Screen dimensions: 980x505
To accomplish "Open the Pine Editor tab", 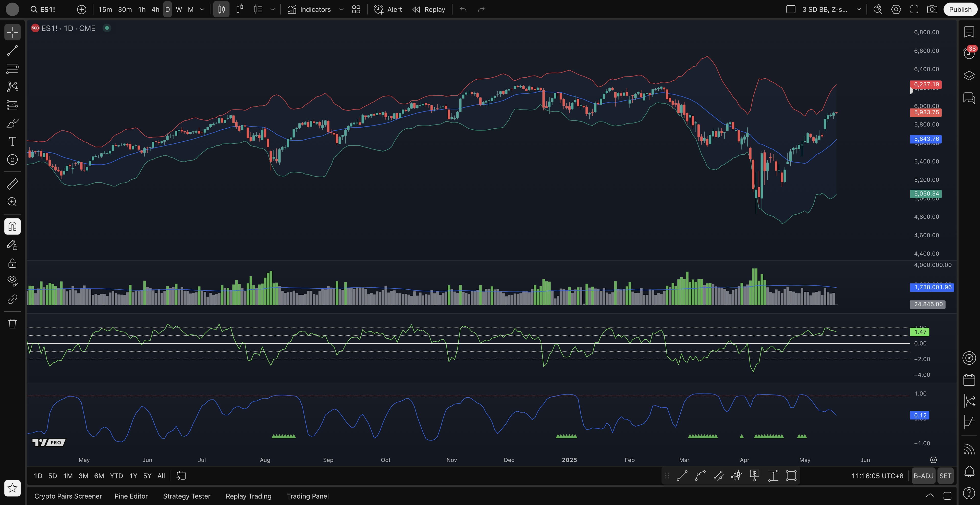I will pyautogui.click(x=131, y=496).
